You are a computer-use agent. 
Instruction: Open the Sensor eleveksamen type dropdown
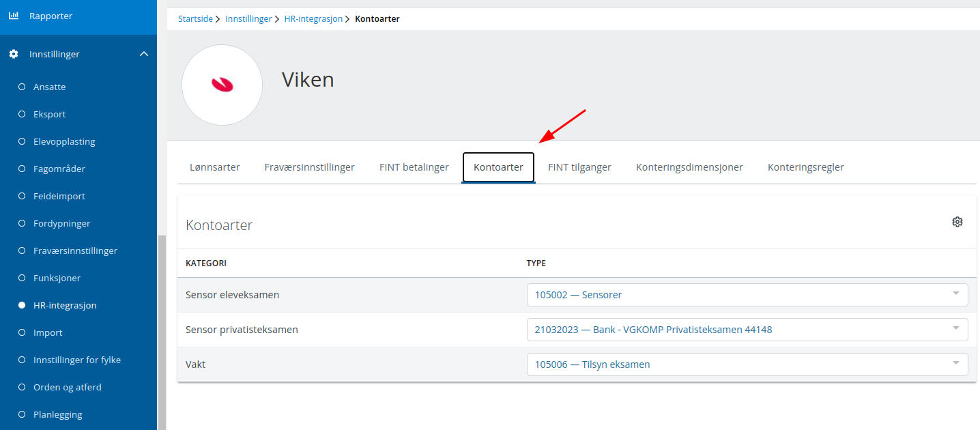coord(747,295)
